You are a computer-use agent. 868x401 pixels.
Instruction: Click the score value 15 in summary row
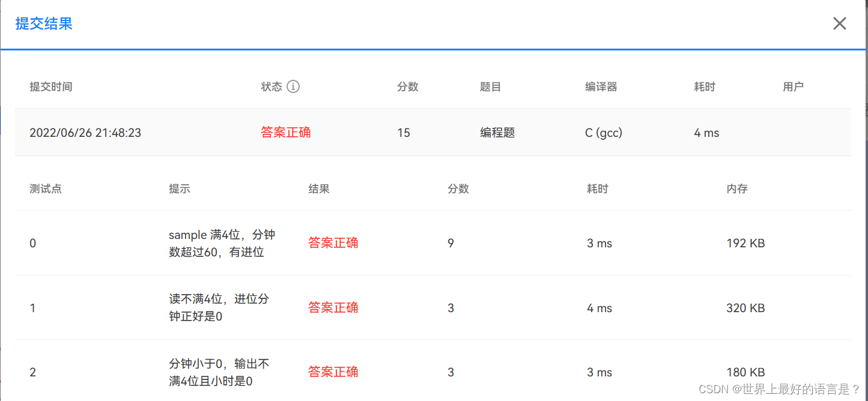click(403, 132)
